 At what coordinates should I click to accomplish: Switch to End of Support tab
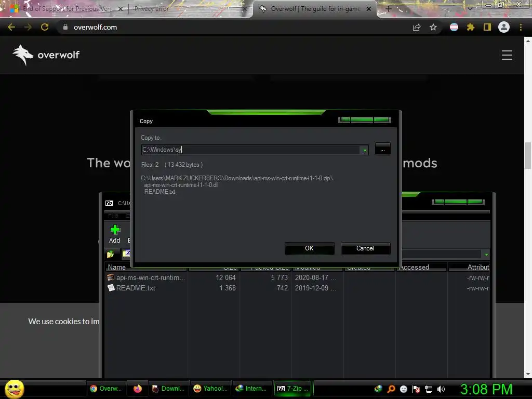click(x=66, y=9)
